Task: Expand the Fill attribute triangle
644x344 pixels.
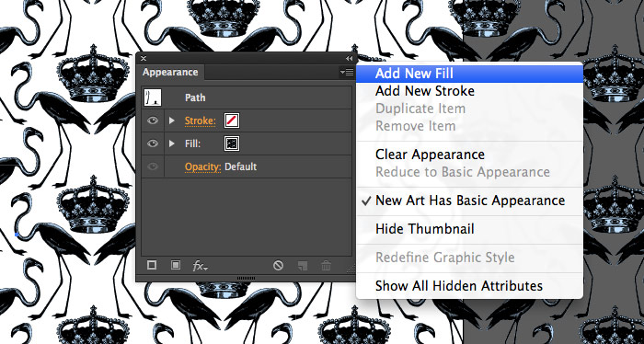Action: [x=172, y=143]
